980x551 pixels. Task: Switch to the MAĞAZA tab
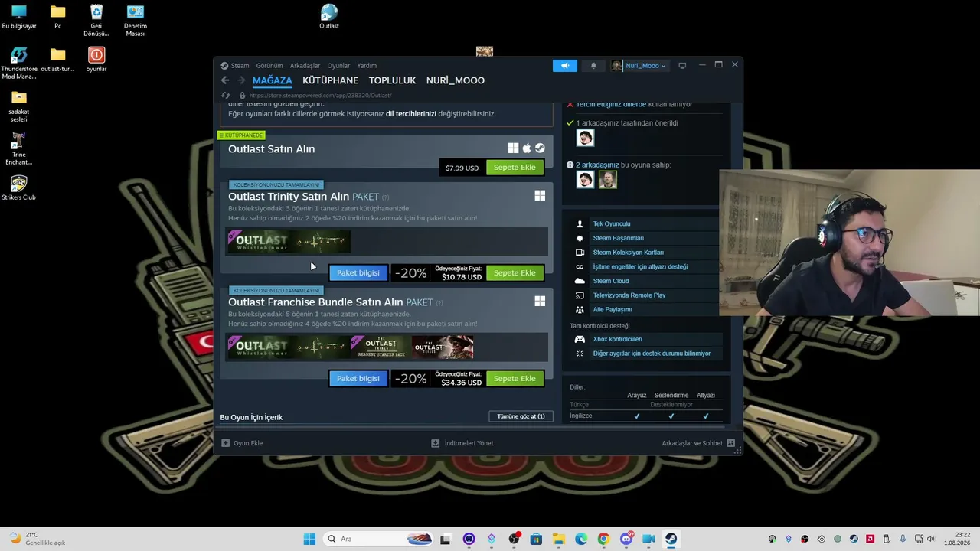[273, 80]
